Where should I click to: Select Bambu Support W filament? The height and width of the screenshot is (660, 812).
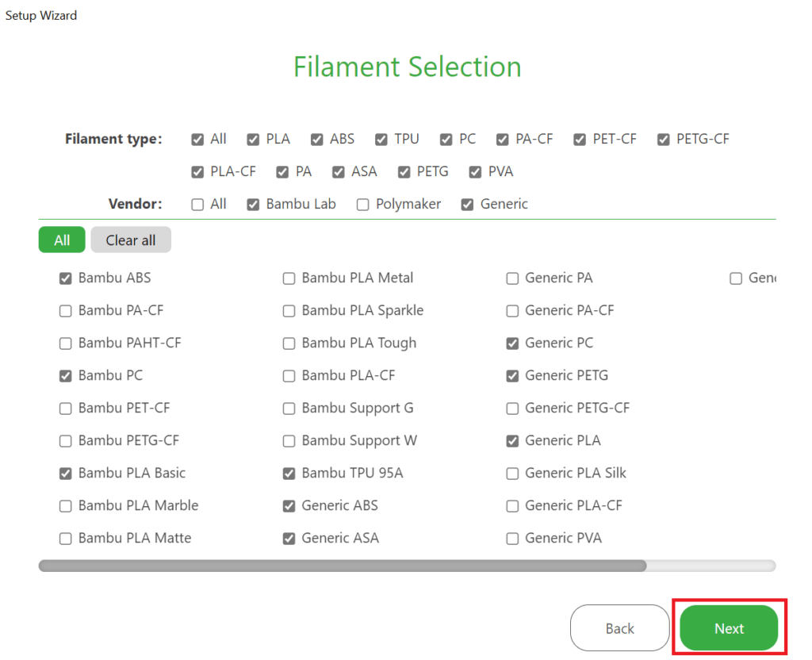point(289,441)
